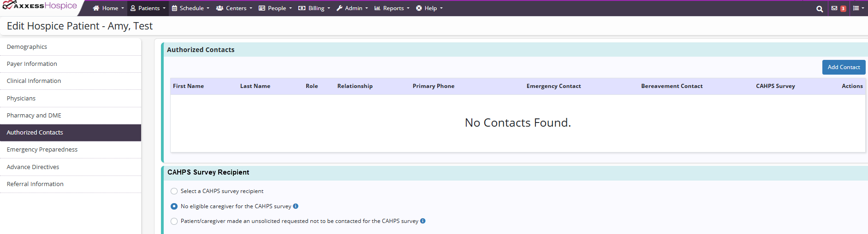Viewport: 868px width, 234px height.
Task: Click the list menu icon at top right
Action: (858, 8)
